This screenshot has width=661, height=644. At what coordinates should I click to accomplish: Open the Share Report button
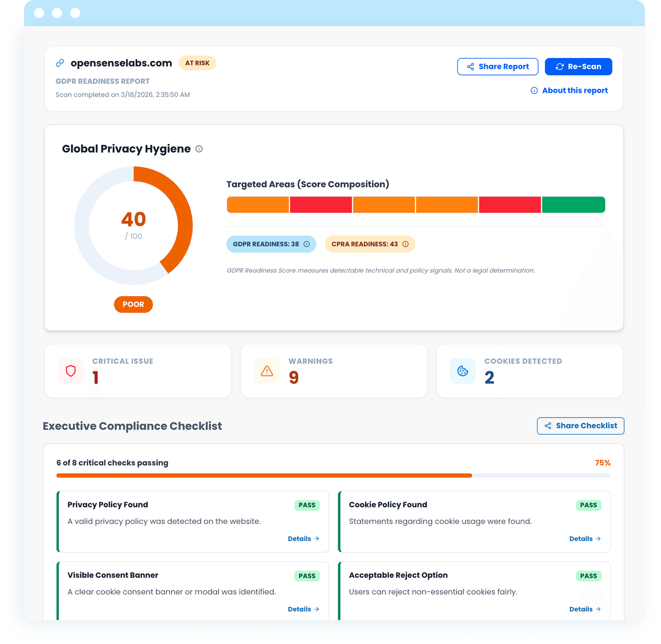[x=497, y=67]
